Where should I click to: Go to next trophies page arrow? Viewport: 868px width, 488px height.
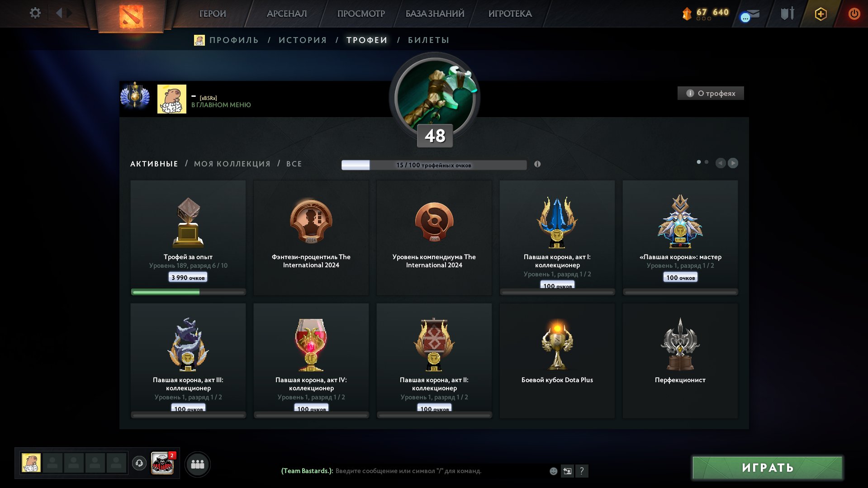point(733,163)
